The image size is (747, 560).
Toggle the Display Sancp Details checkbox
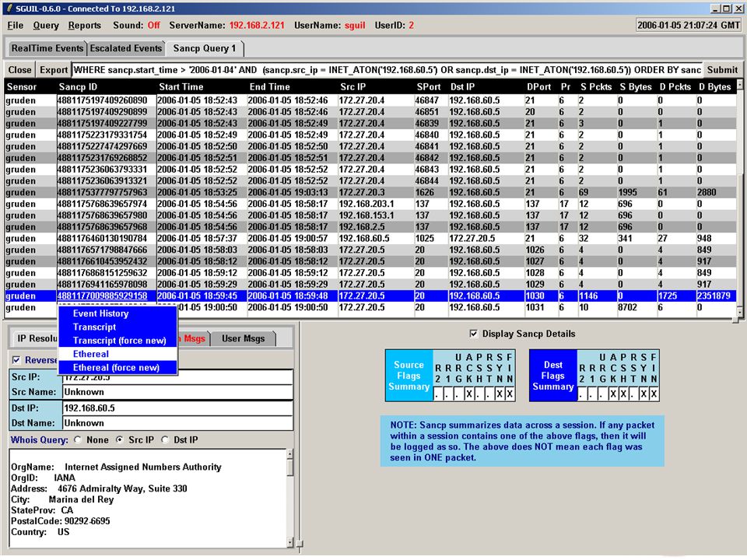point(473,334)
